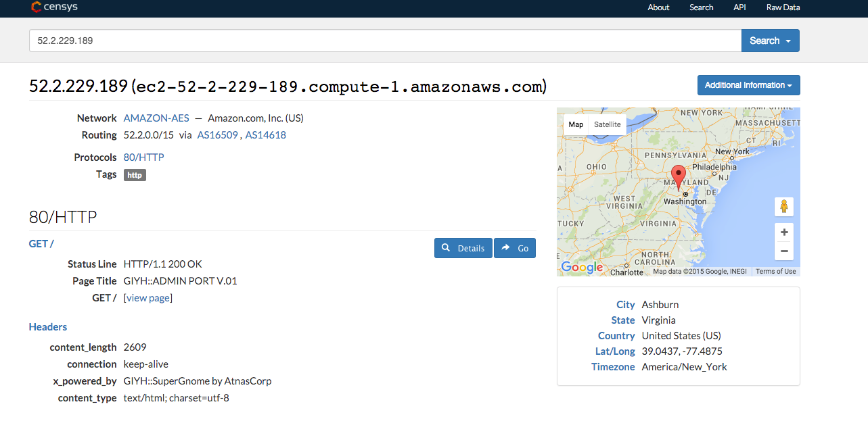Expand the Search button dropdown

(x=771, y=41)
